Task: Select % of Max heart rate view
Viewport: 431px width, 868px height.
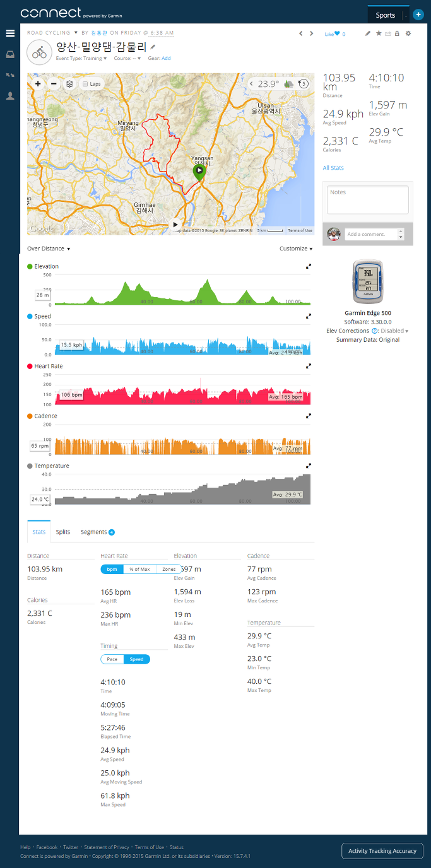Action: (x=139, y=569)
